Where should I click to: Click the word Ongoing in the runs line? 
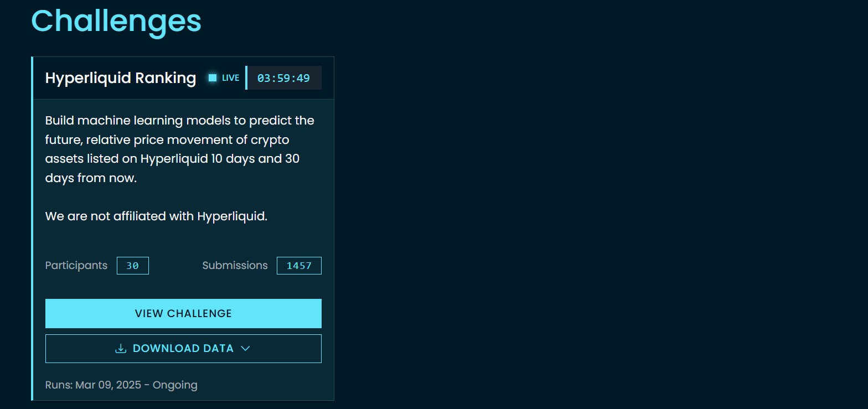pyautogui.click(x=175, y=385)
